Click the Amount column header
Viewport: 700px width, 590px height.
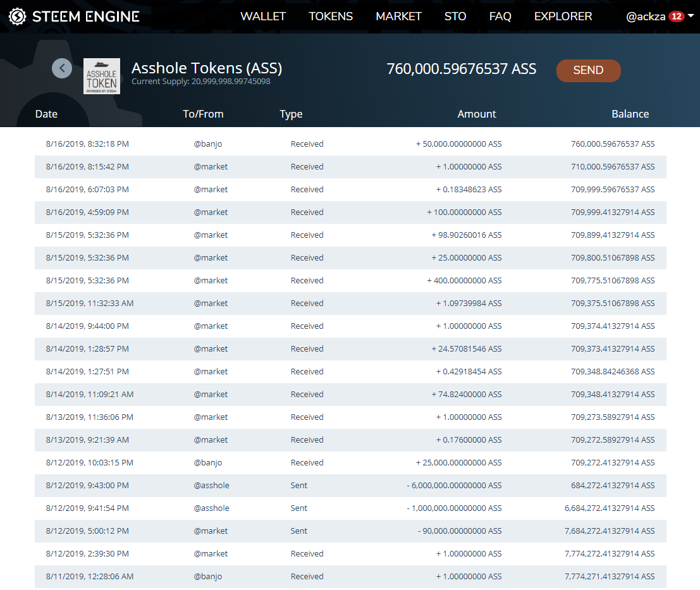(476, 114)
